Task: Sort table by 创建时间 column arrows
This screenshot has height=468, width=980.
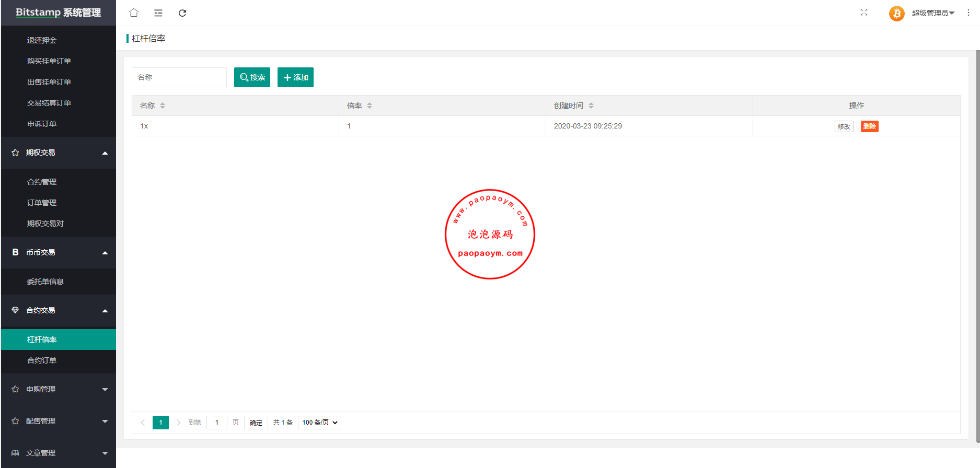Action: click(x=591, y=106)
